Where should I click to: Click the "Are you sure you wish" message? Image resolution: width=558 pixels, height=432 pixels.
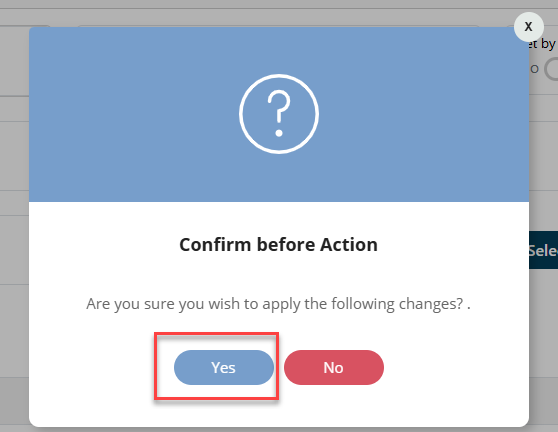pos(278,304)
